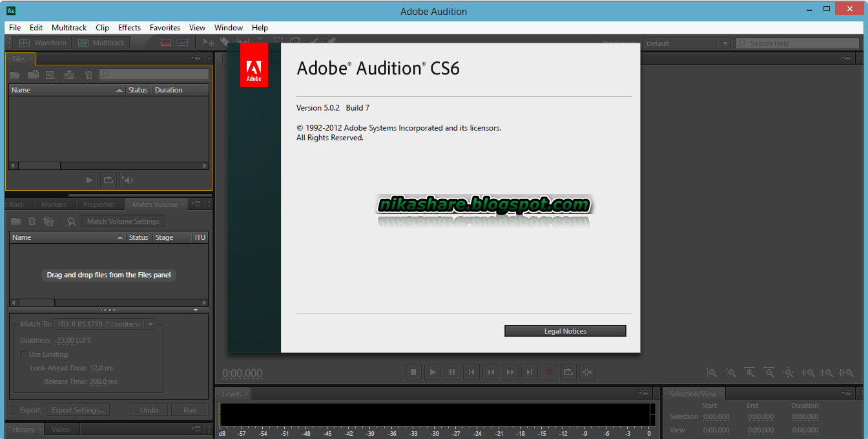The image size is (868, 439).
Task: Open the Clip menu
Action: click(x=102, y=28)
